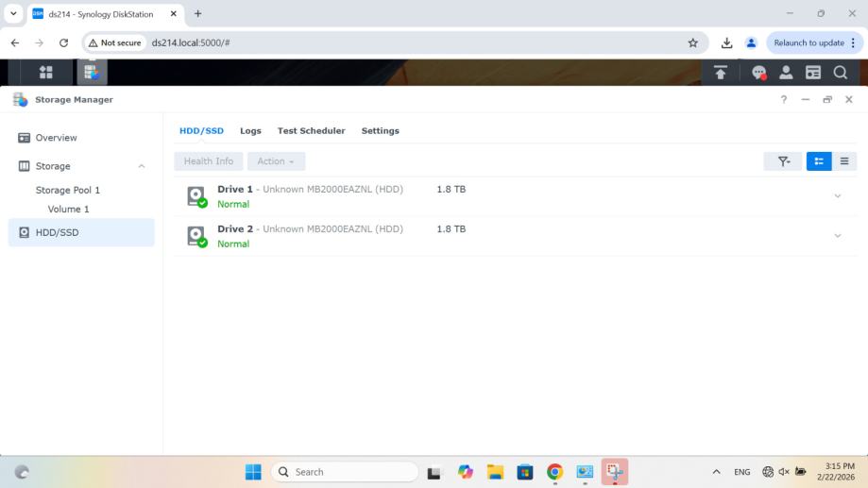Screen dimensions: 868x488
Task: Open the Snipping Tool taskbar icon
Action: click(615, 472)
